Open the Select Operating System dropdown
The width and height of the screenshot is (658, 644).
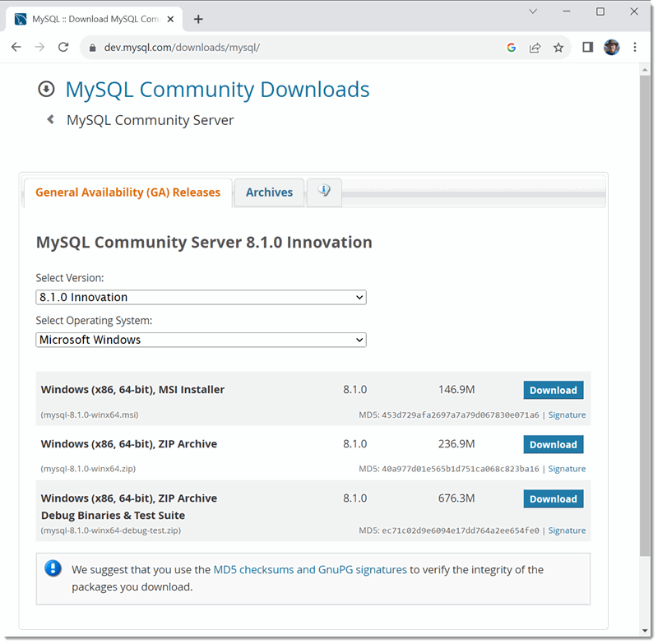coord(201,340)
